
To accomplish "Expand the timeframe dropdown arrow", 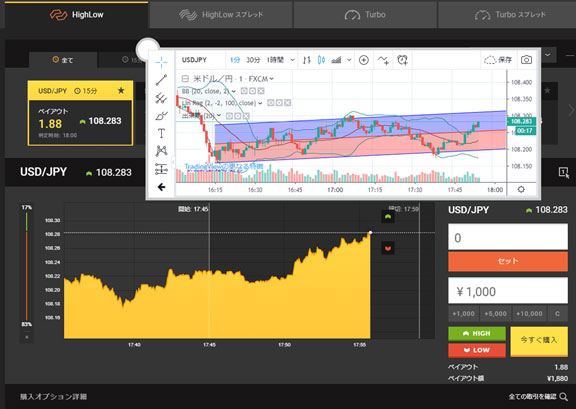I will tap(292, 60).
